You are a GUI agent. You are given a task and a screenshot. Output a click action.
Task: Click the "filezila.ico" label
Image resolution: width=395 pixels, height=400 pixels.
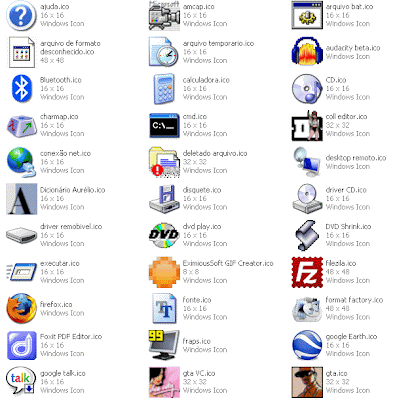pyautogui.click(x=341, y=263)
